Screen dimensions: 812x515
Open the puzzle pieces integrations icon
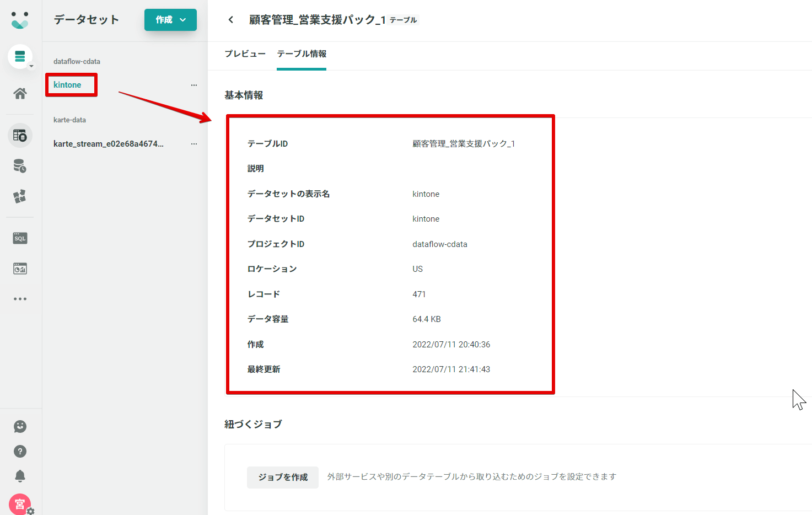click(20, 196)
